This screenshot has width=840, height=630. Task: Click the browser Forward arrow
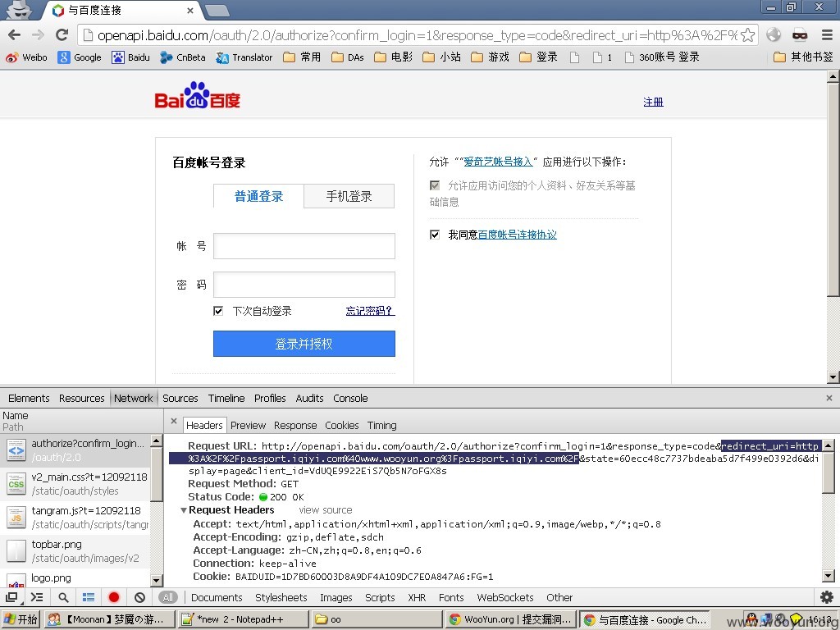pos(38,34)
